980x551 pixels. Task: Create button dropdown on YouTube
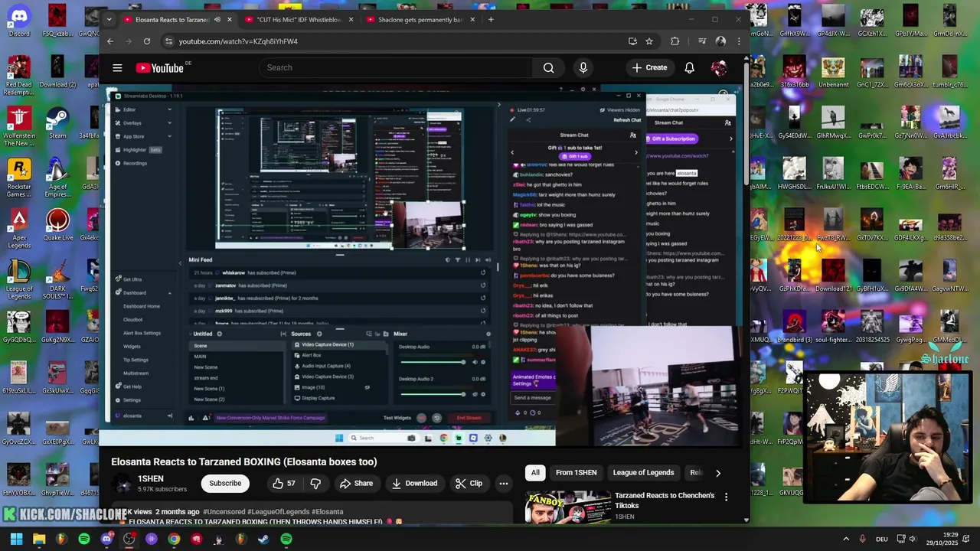[x=649, y=67]
